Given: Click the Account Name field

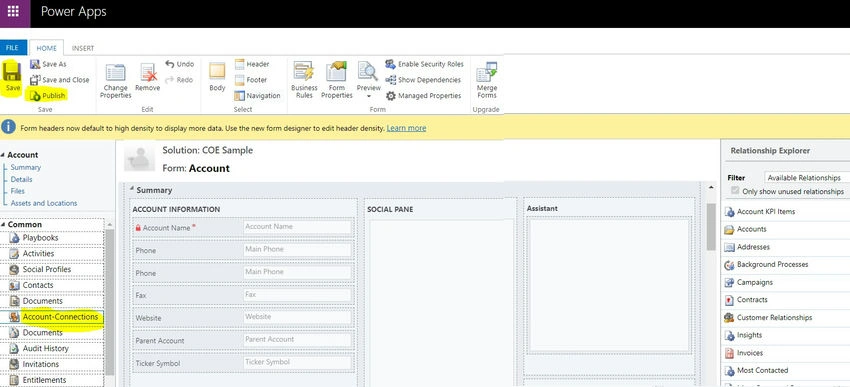Looking at the screenshot, I should [x=243, y=227].
